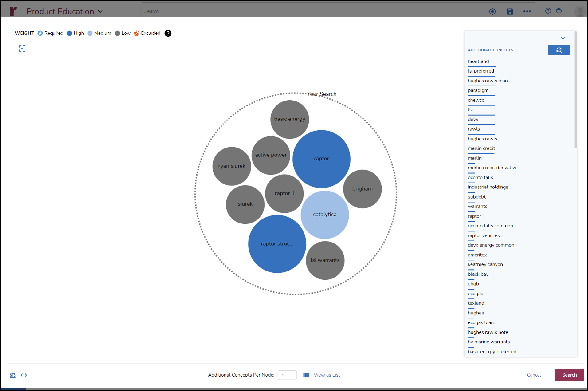The image size is (588, 391).
Task: Click the Search button
Action: tap(569, 375)
